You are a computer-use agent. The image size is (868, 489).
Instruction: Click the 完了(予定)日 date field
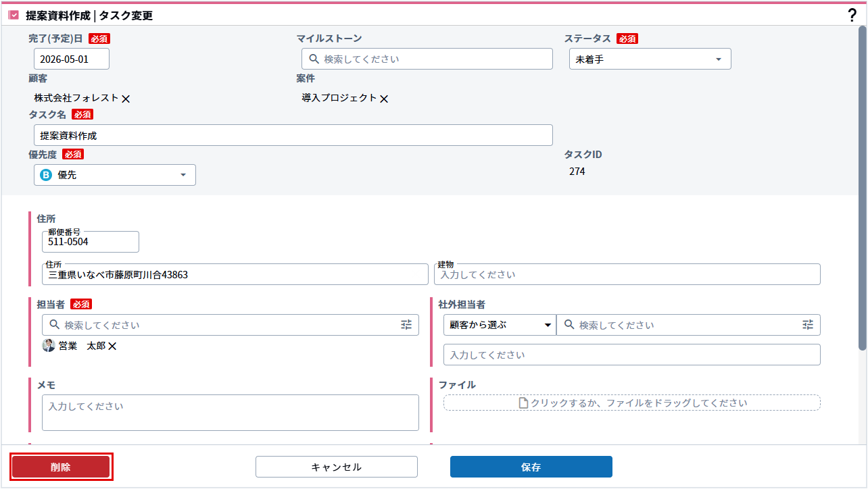[x=72, y=59]
